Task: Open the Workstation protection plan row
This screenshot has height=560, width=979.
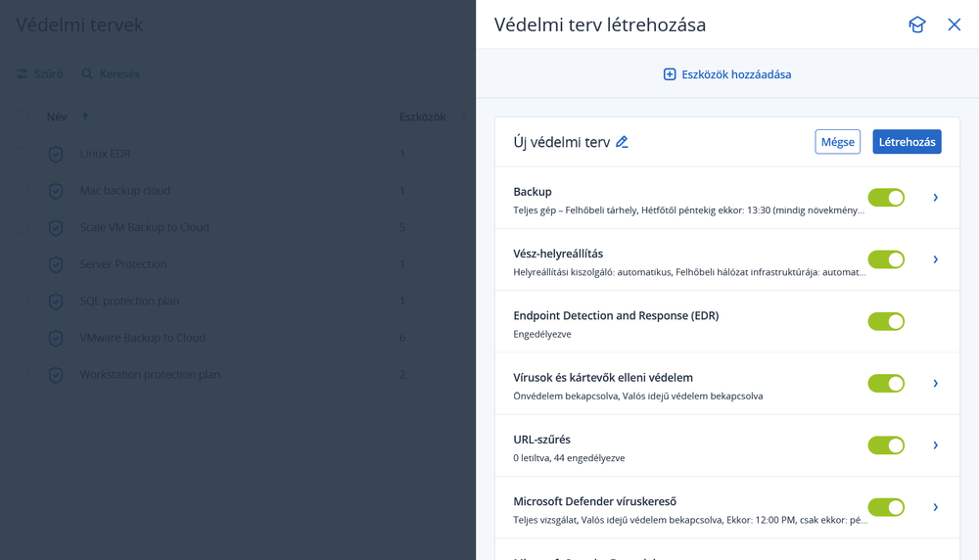Action: 150,374
